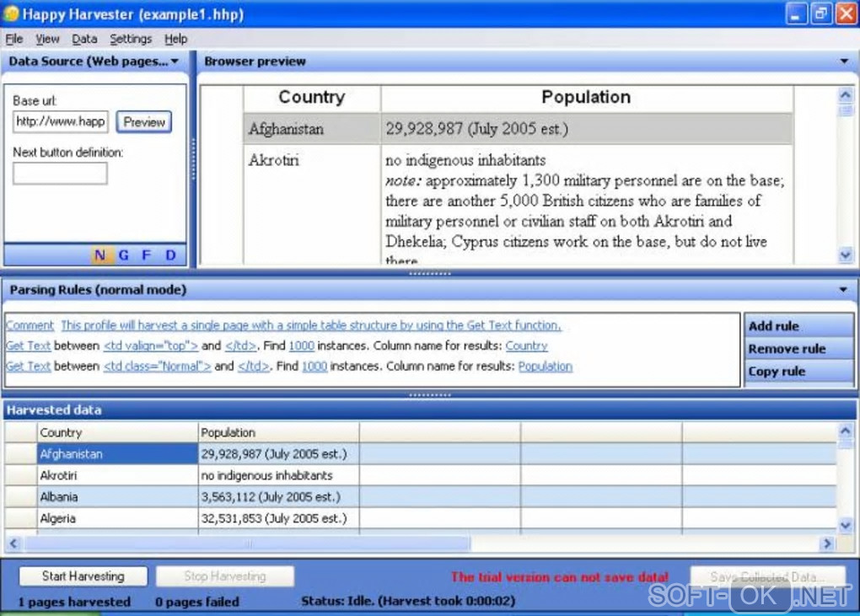Image resolution: width=860 pixels, height=616 pixels.
Task: Open the Data Source type dropdown
Action: 175,62
